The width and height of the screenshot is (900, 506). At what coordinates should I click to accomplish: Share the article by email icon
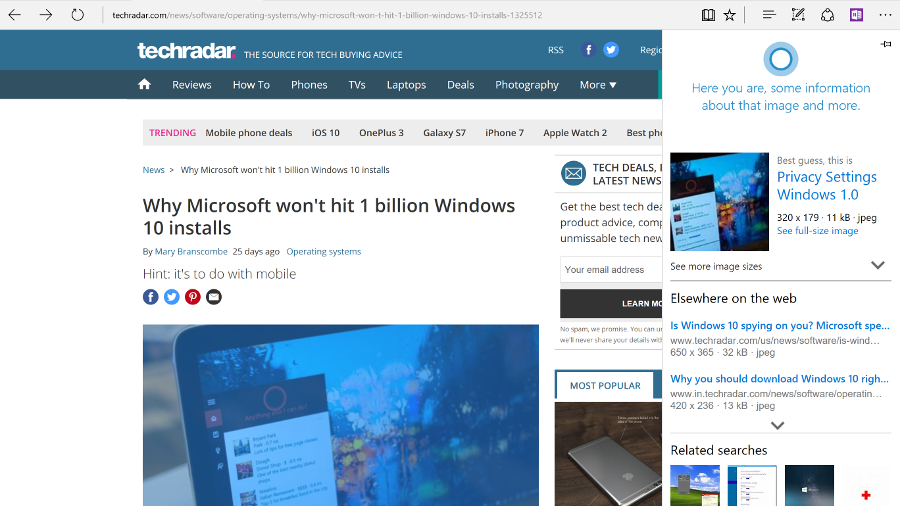214,297
